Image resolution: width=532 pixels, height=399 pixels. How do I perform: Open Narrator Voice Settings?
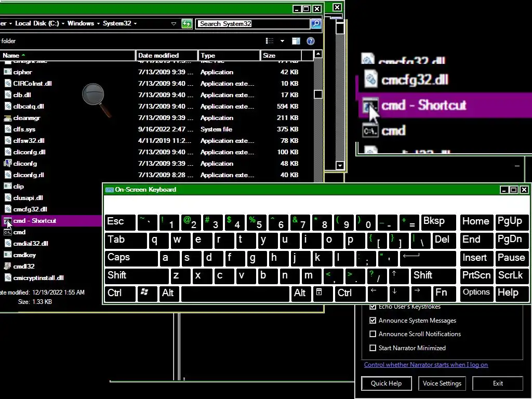point(442,383)
